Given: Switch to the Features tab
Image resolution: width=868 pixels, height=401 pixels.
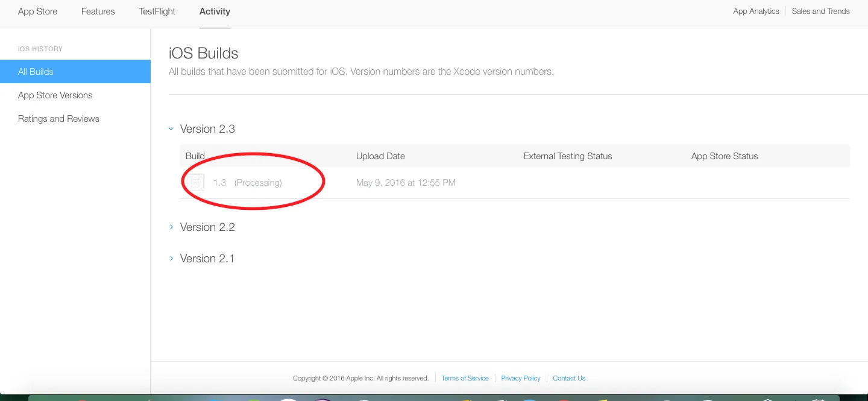Looking at the screenshot, I should [x=98, y=11].
